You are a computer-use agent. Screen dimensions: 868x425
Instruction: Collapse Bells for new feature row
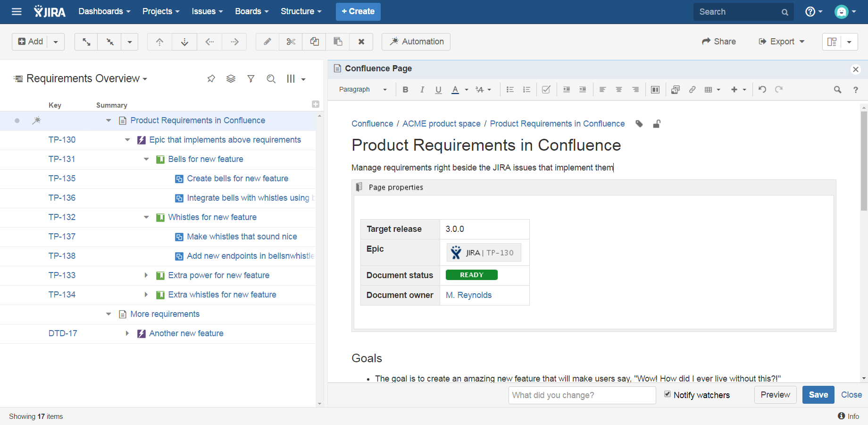point(146,159)
